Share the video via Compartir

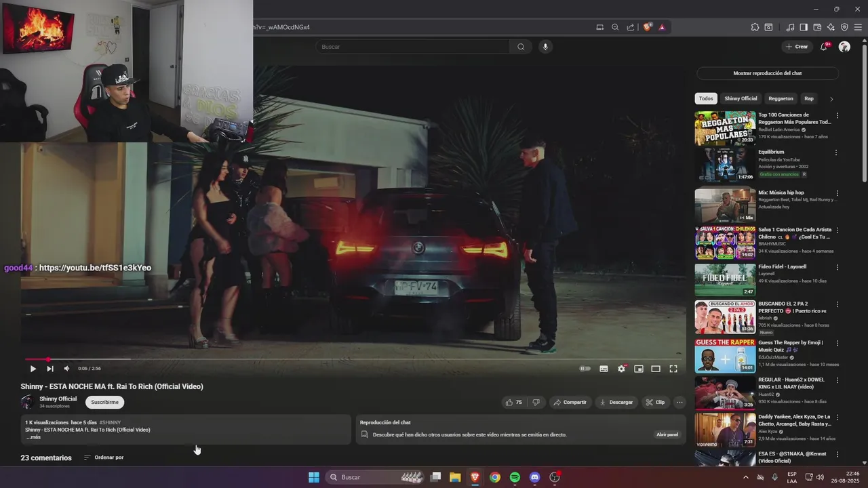(x=570, y=402)
